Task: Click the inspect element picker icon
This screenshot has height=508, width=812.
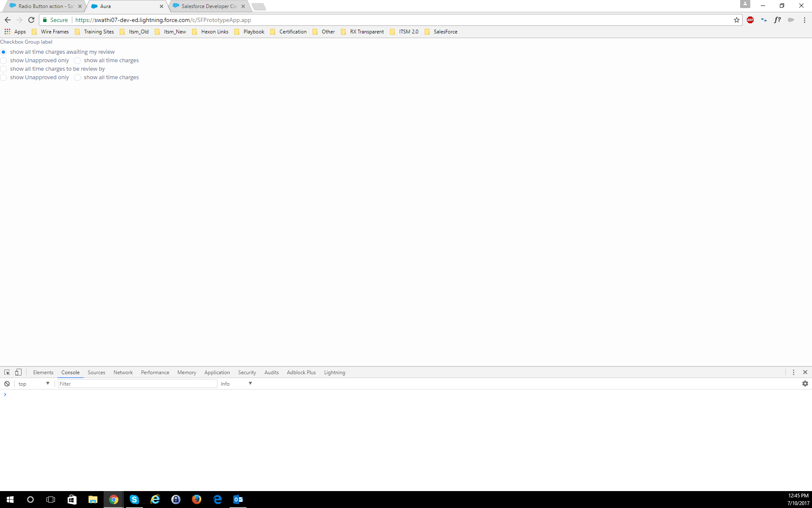Action: (7, 372)
